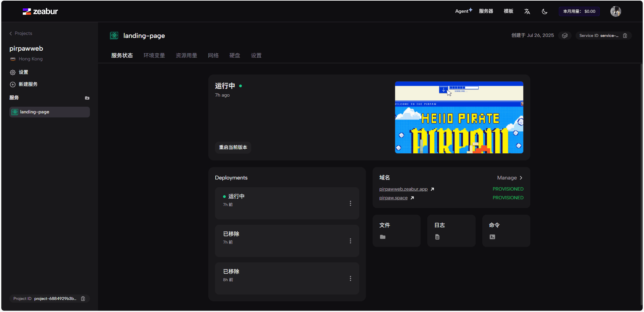Click PROVISIONED status for pirpaw.space

pyautogui.click(x=508, y=198)
